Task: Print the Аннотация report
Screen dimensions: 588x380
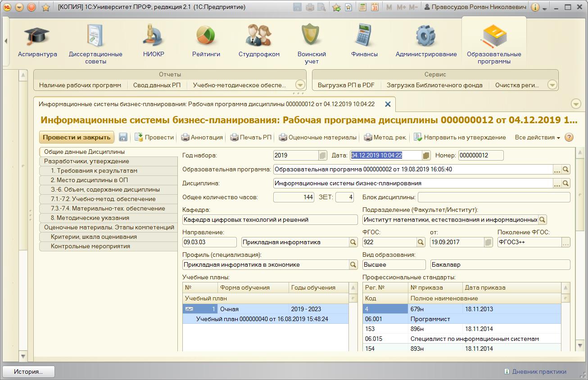Action: tap(202, 137)
